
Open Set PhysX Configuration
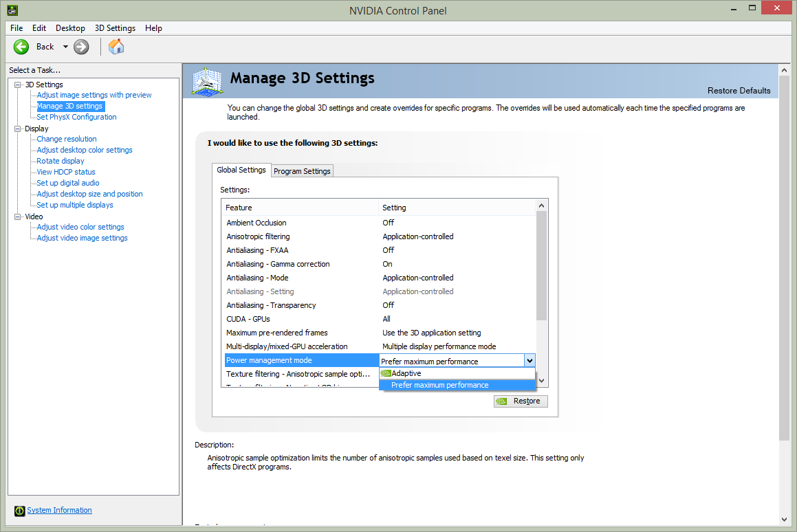[76, 117]
